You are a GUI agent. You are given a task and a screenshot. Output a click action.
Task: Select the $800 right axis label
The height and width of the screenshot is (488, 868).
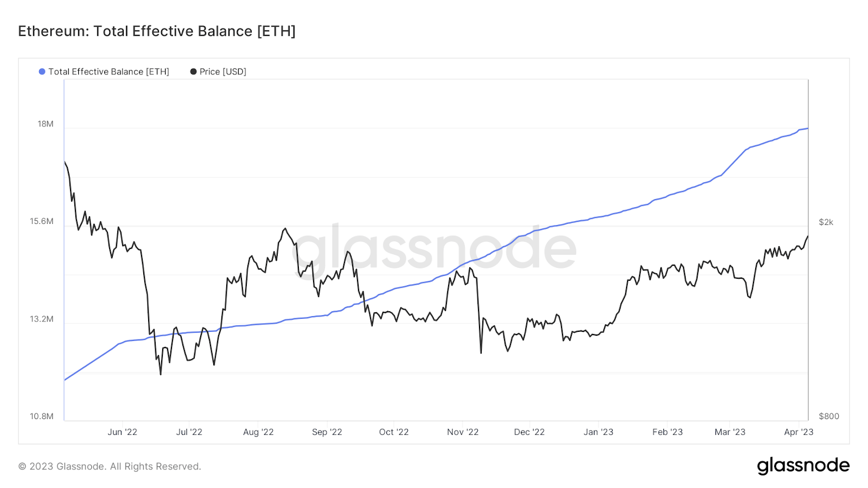(x=828, y=416)
